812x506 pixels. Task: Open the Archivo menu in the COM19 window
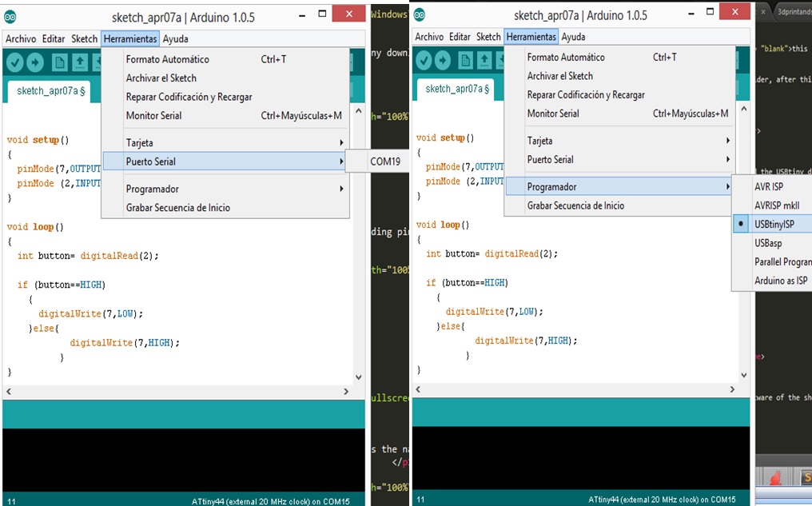[21, 39]
